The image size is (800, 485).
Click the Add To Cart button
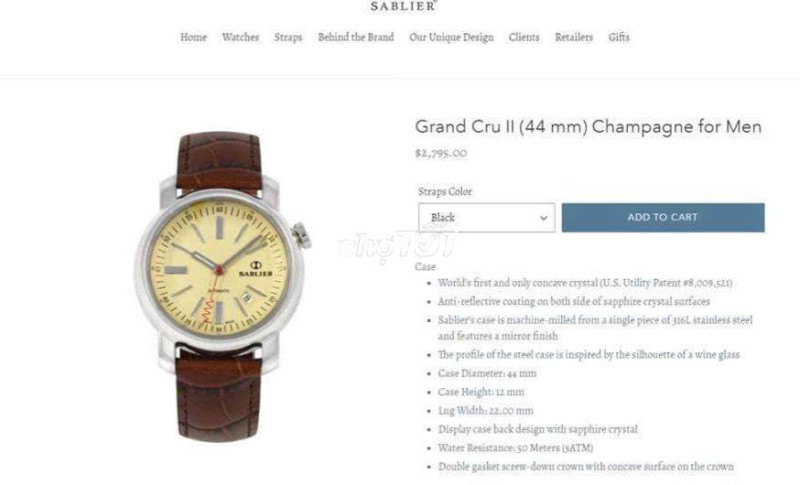pos(663,217)
